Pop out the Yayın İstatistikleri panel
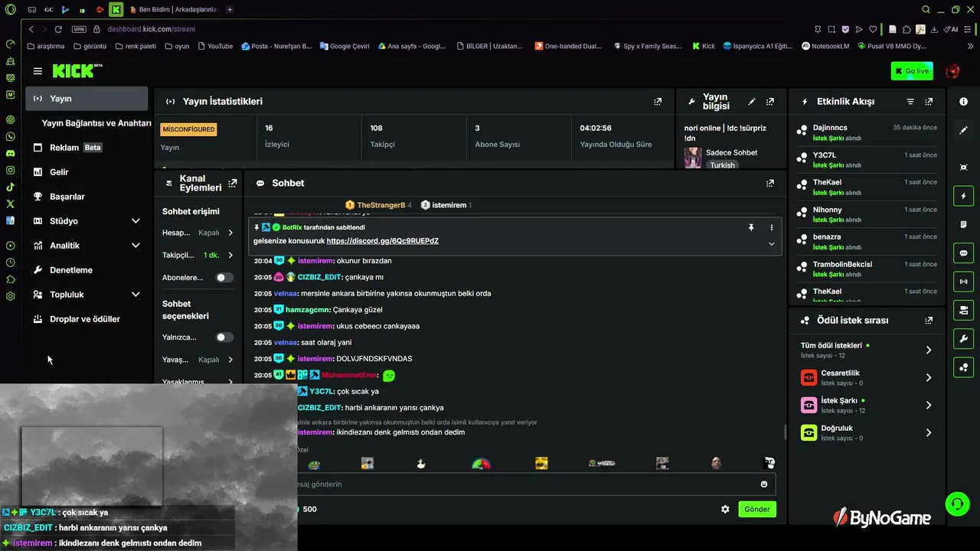The image size is (980, 551). [x=658, y=101]
